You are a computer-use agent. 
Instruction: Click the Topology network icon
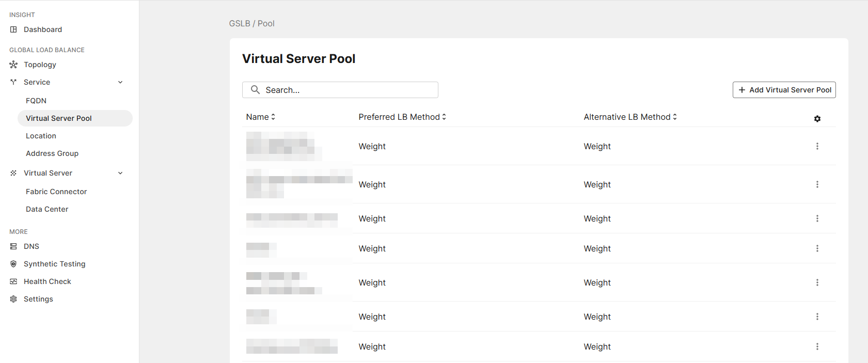[x=13, y=65]
